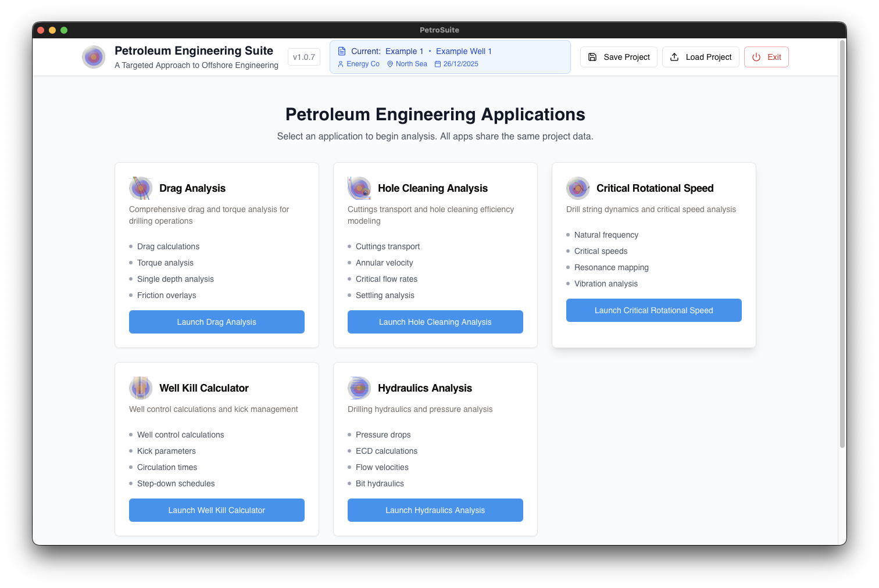Click the power icon next to Exit
The width and height of the screenshot is (879, 588).
pos(756,56)
